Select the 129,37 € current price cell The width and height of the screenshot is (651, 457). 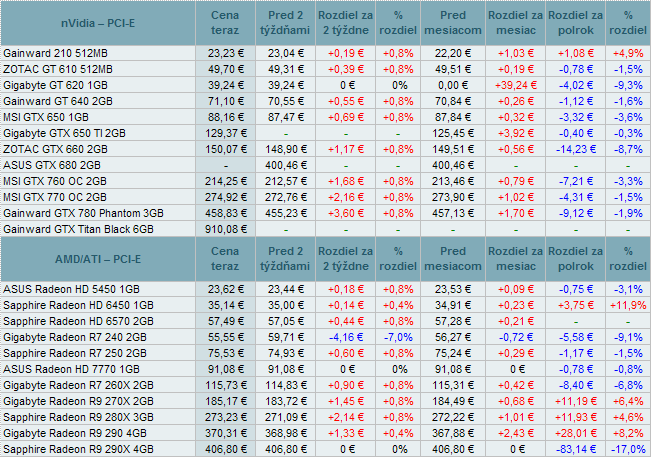pos(226,133)
